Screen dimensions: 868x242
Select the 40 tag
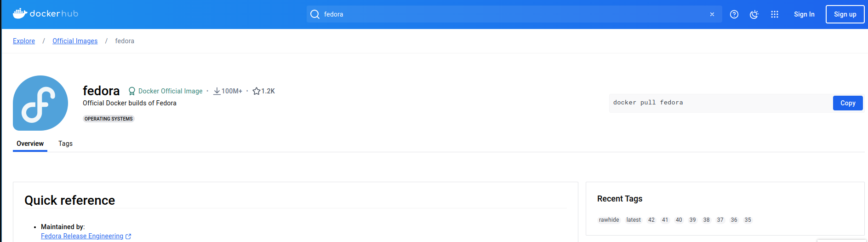tap(679, 220)
